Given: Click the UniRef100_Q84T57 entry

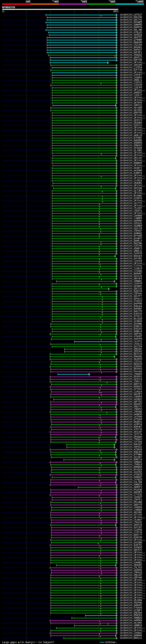Looking at the screenshot, I should click(x=131, y=37).
